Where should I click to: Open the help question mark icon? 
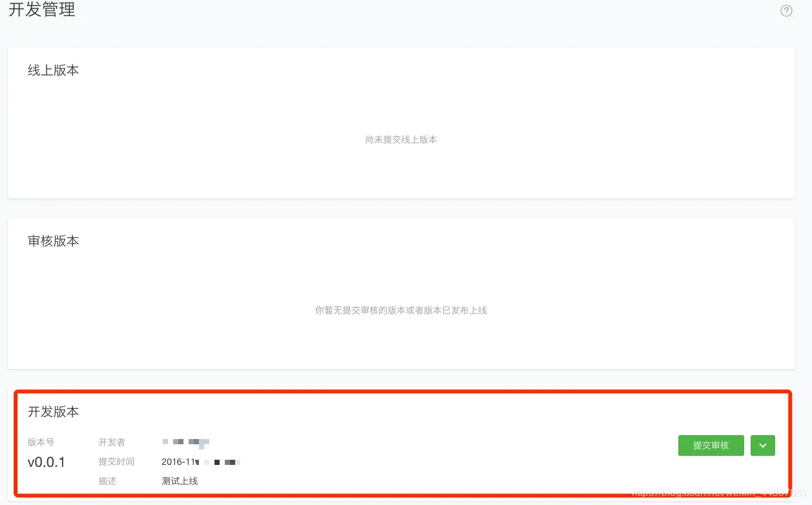(786, 10)
